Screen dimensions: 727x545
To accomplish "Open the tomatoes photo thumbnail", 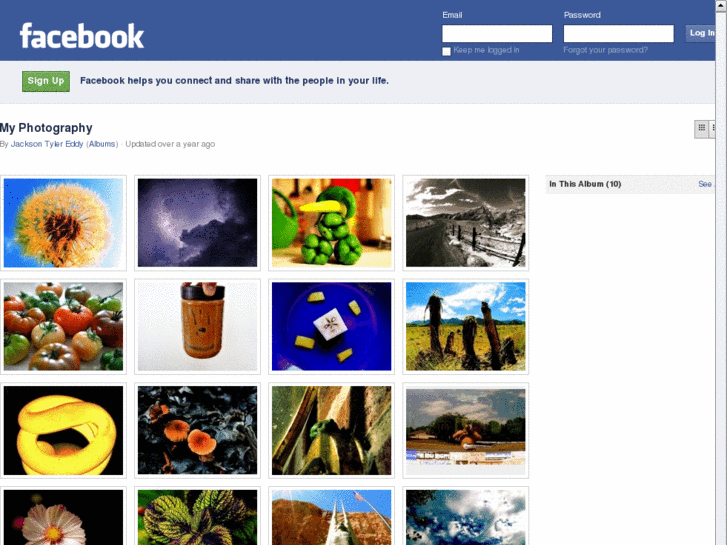I will pyautogui.click(x=64, y=327).
